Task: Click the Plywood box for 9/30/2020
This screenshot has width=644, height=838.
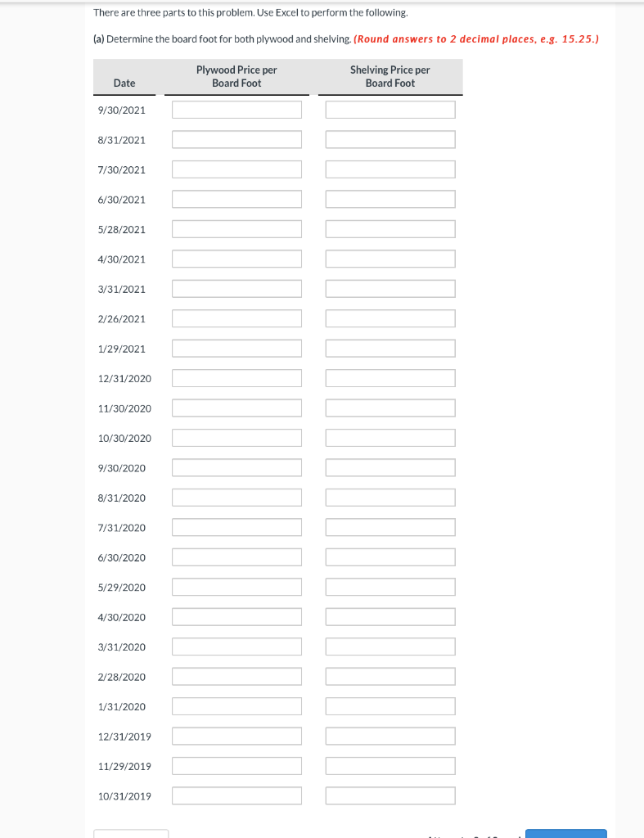Action: point(236,466)
